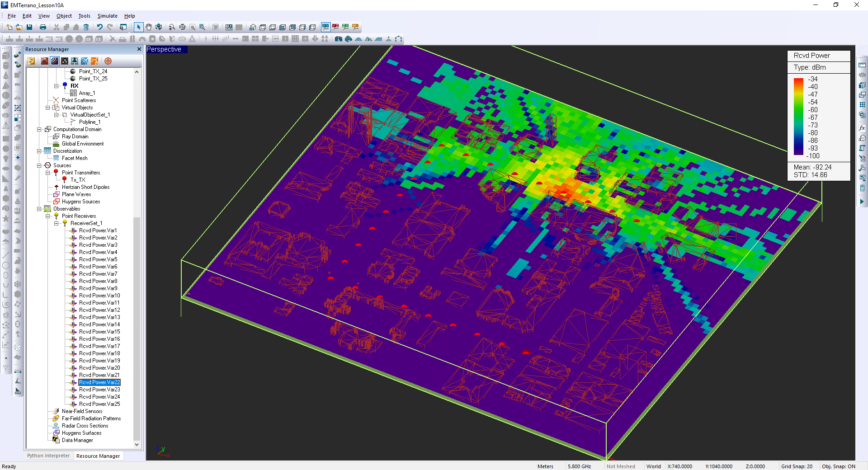Select the hand pan view tool

(x=149, y=27)
